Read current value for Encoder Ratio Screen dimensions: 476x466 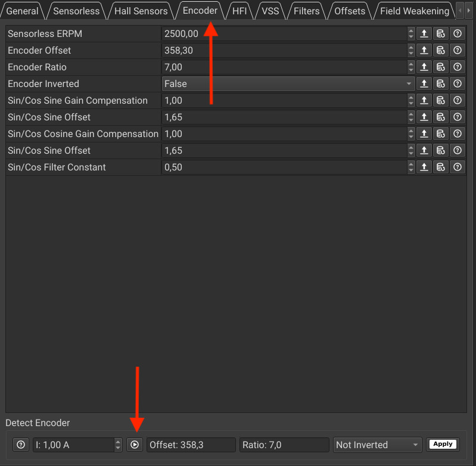pyautogui.click(x=424, y=67)
